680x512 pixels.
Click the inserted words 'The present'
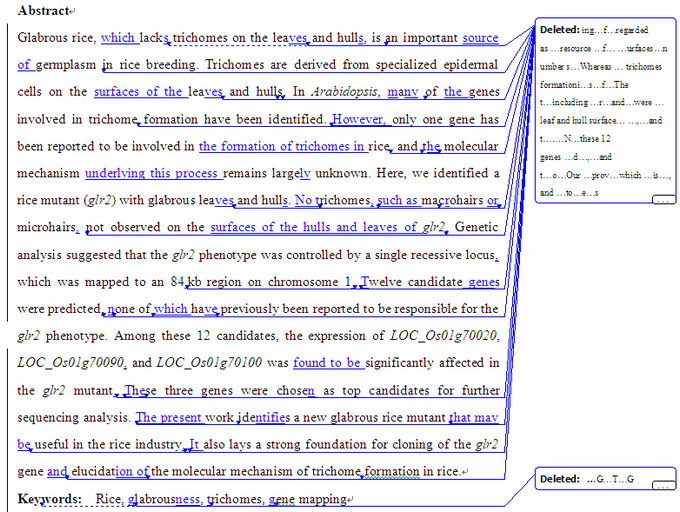[169, 417]
